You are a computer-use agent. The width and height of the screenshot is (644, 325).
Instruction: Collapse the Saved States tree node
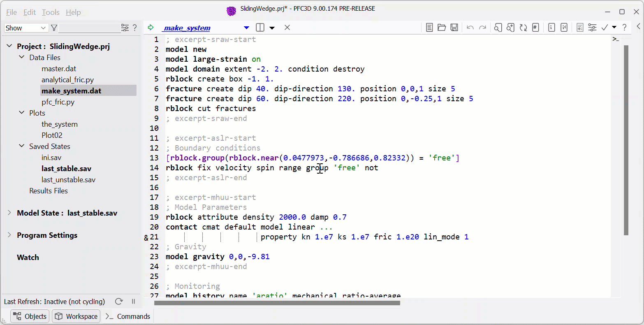tap(22, 146)
